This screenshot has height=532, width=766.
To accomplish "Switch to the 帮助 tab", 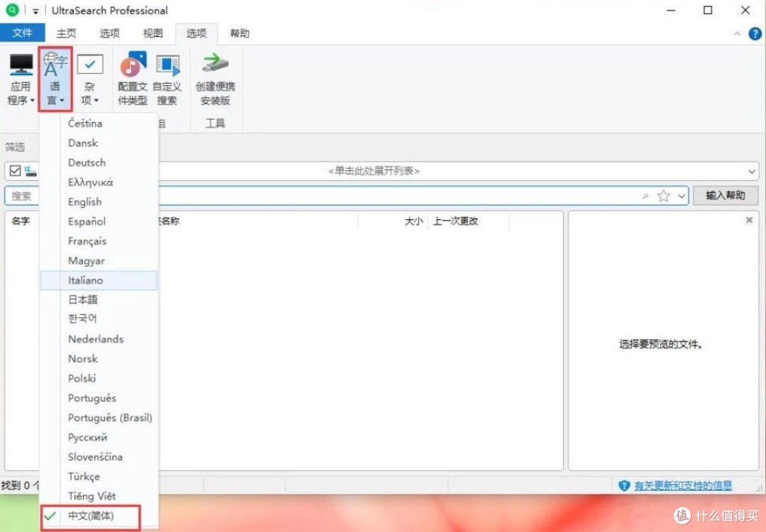I will (240, 33).
